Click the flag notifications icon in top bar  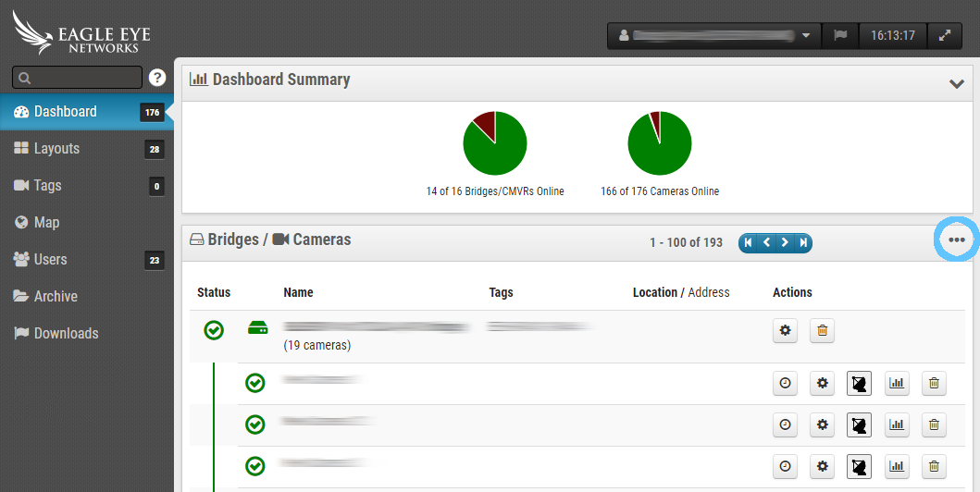[x=840, y=36]
